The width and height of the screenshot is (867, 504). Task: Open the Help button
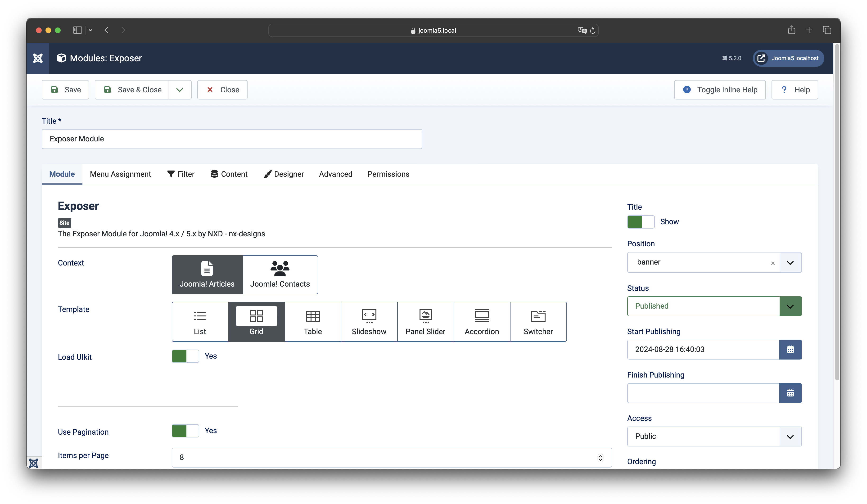pyautogui.click(x=795, y=90)
